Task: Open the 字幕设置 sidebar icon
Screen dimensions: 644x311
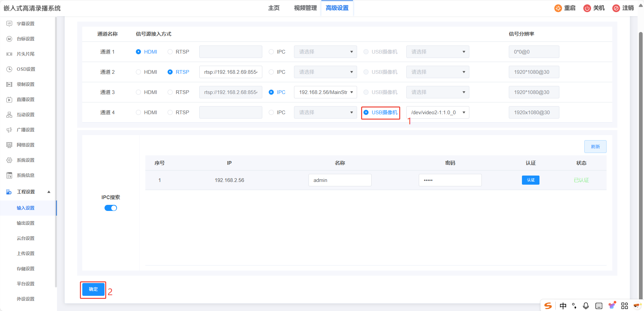Action: pos(9,24)
